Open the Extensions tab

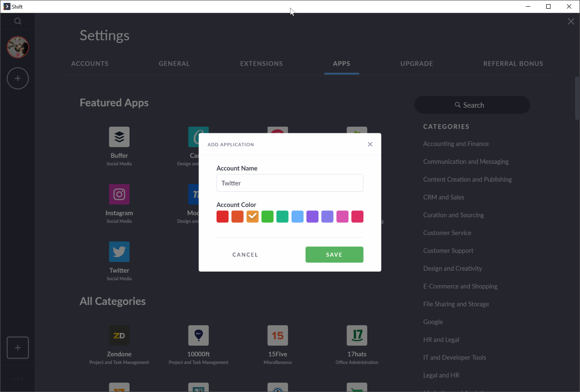coord(261,63)
